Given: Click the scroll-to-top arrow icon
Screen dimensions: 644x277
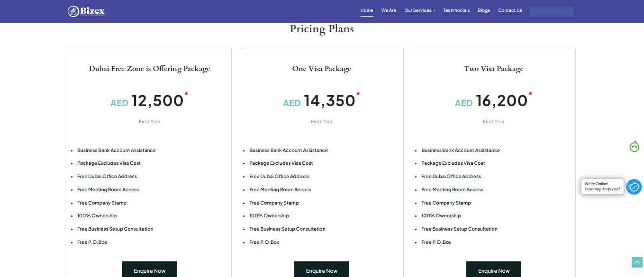Looking at the screenshot, I should pyautogui.click(x=636, y=262).
